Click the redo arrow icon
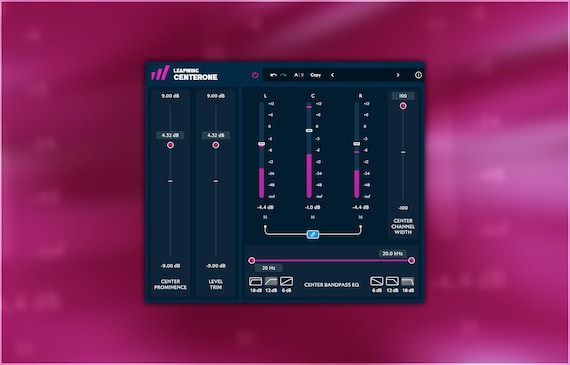Image resolution: width=570 pixels, height=365 pixels. click(284, 75)
